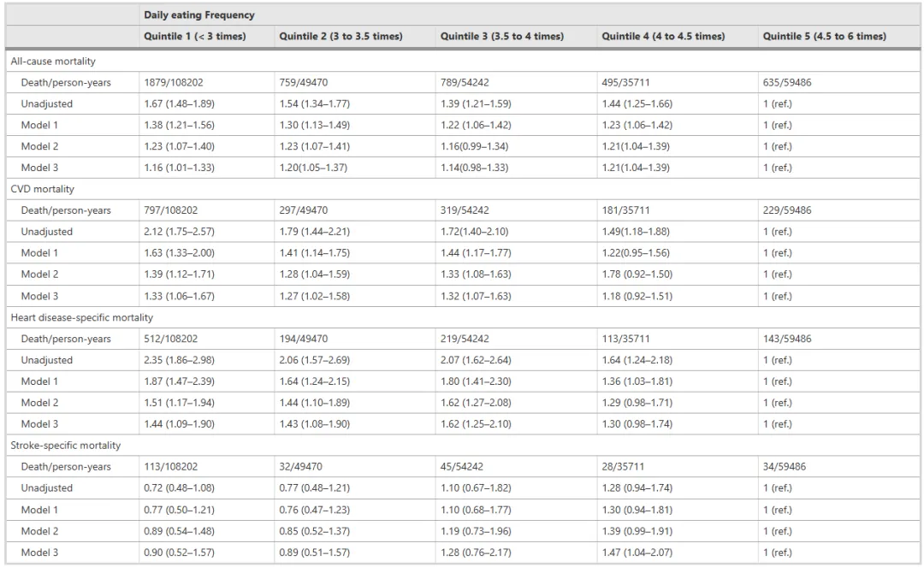Click the 'All-cause mortality' section row
This screenshot has height=567, width=924.
tap(463, 62)
